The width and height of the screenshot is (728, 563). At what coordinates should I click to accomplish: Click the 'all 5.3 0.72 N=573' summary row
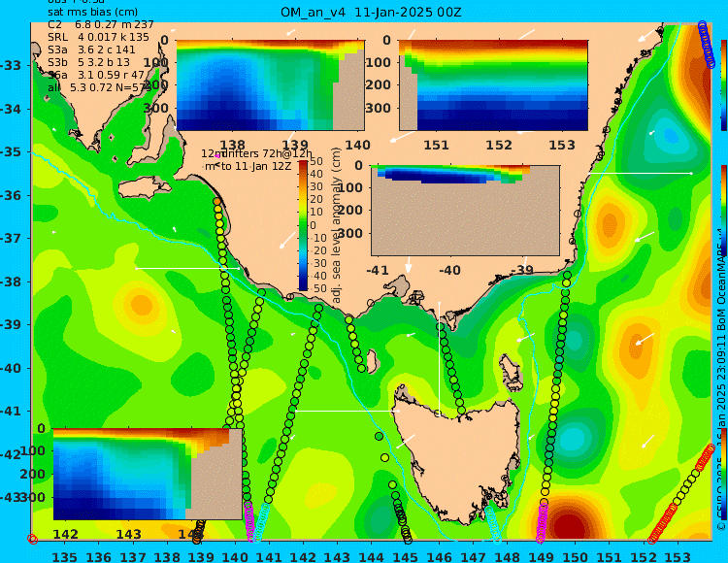[x=99, y=87]
